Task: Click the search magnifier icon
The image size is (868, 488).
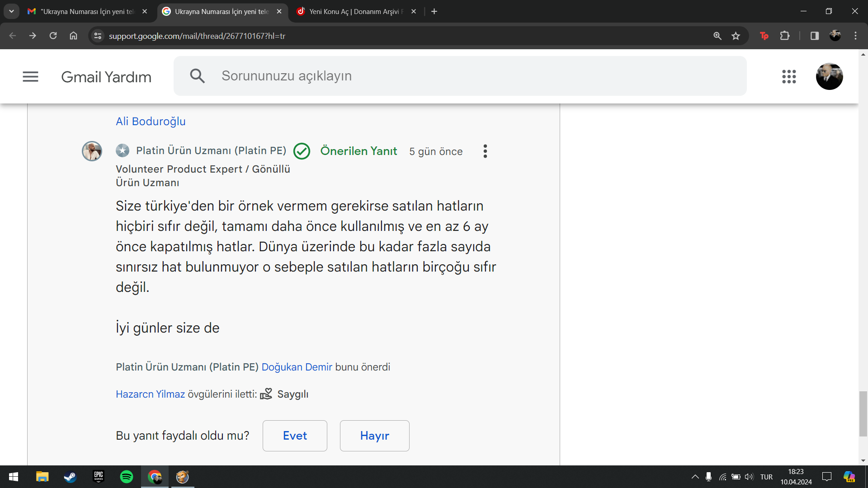Action: pyautogui.click(x=197, y=76)
